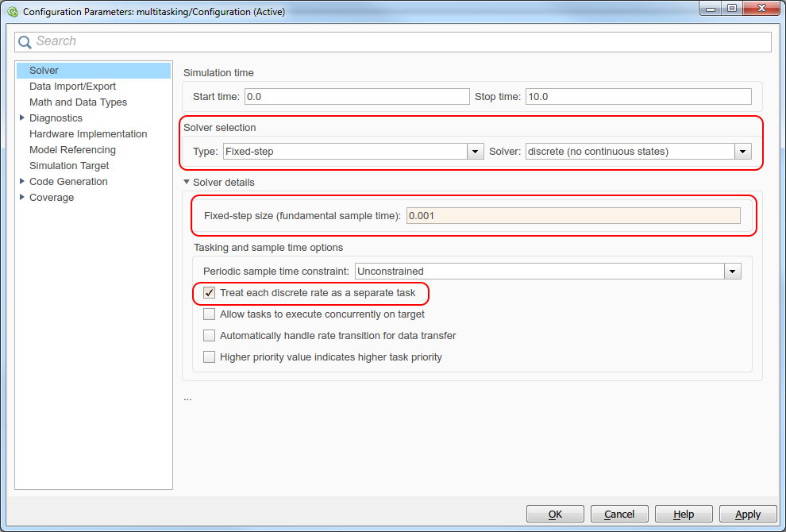Screen dimensions: 786x532
Task: Open the Simulation Target pane
Action: (x=69, y=165)
